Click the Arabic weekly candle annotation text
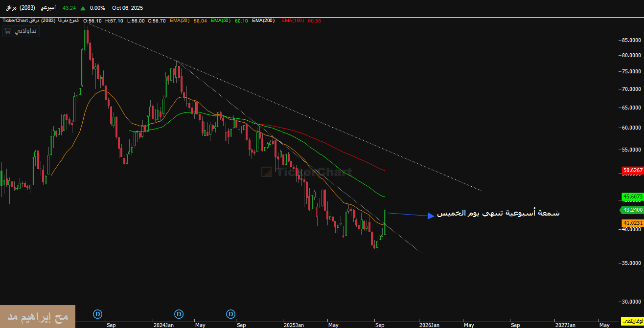The width and height of the screenshot is (644, 328). (498, 214)
